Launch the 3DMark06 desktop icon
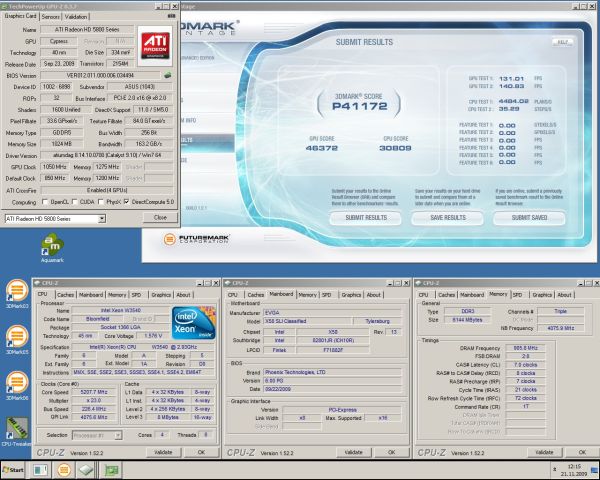The width and height of the screenshot is (600, 480). click(x=17, y=385)
